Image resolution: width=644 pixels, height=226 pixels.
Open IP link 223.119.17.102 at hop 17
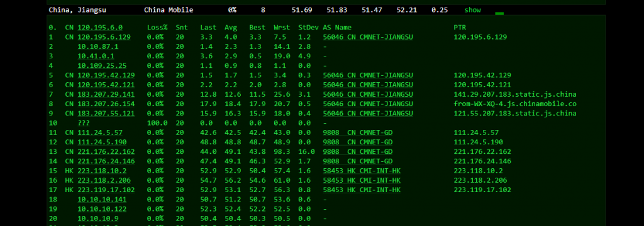pos(106,190)
